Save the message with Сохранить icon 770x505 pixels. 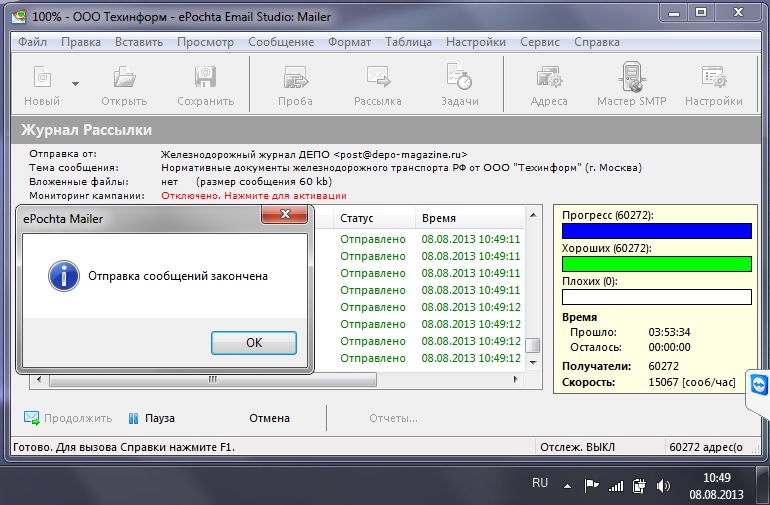pyautogui.click(x=205, y=77)
